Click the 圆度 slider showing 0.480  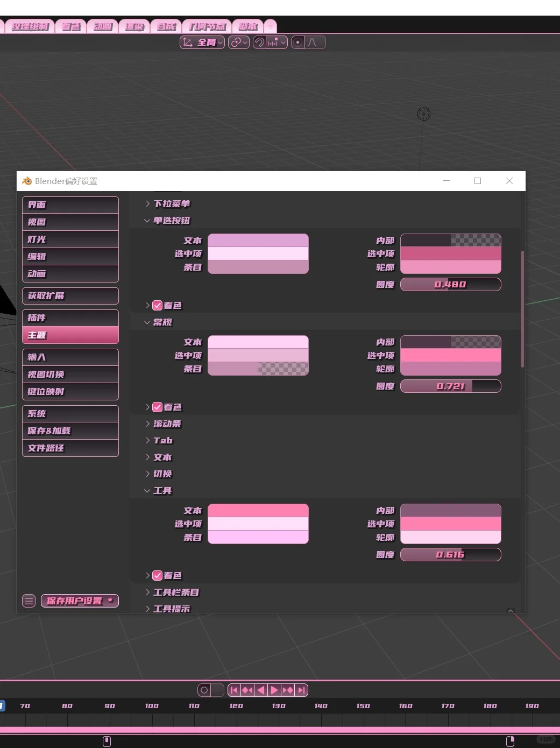[451, 285]
